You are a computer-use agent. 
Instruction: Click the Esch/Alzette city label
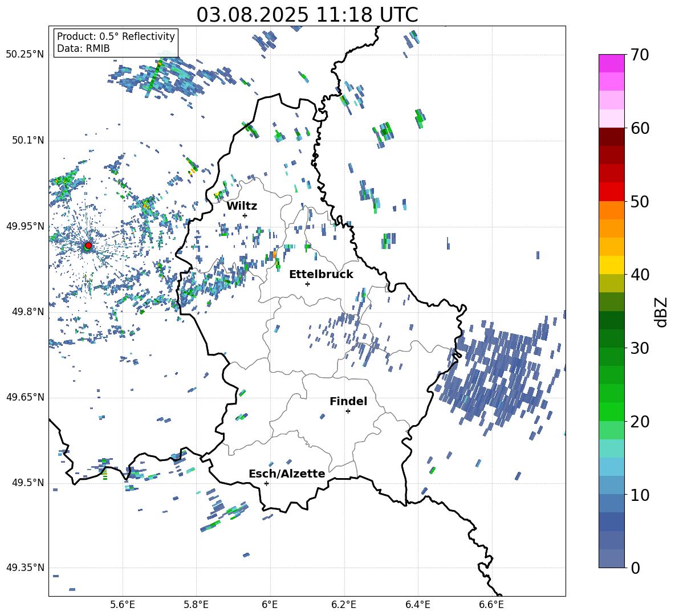[x=287, y=474]
